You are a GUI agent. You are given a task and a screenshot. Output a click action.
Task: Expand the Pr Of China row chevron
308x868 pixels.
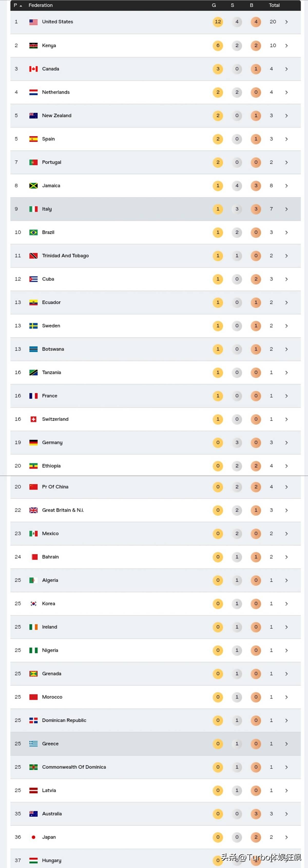286,487
